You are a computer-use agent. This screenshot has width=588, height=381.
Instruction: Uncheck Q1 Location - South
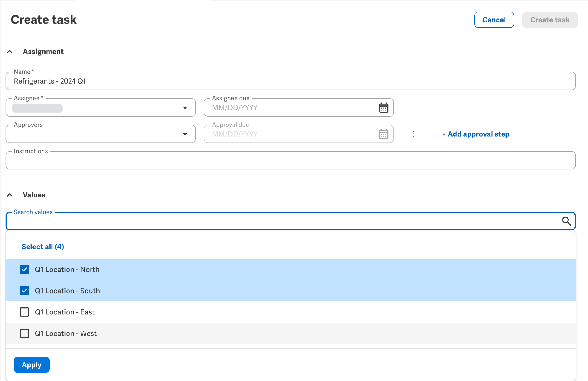[x=24, y=291]
